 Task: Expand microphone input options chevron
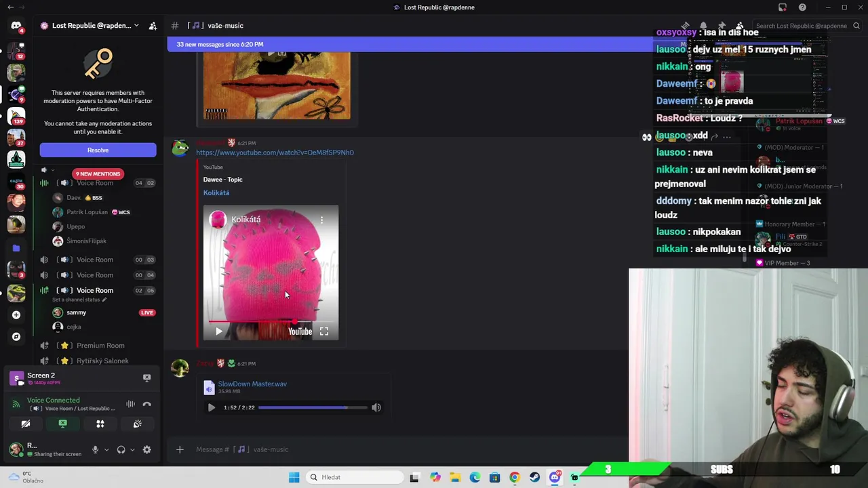(x=106, y=449)
